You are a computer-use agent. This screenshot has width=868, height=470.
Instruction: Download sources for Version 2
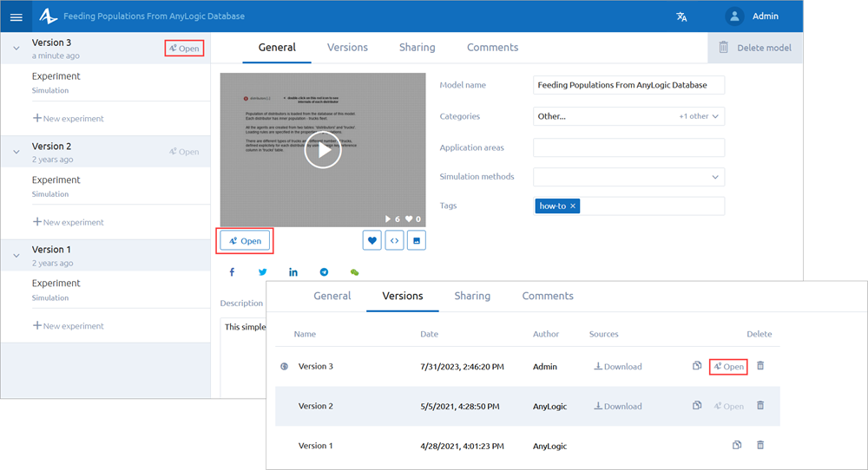[618, 406]
